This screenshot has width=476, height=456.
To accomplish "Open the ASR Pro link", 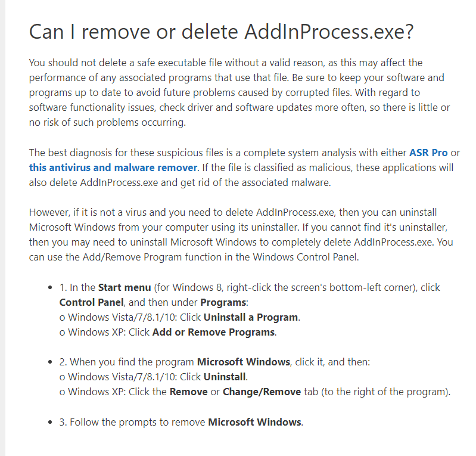I will pyautogui.click(x=428, y=153).
